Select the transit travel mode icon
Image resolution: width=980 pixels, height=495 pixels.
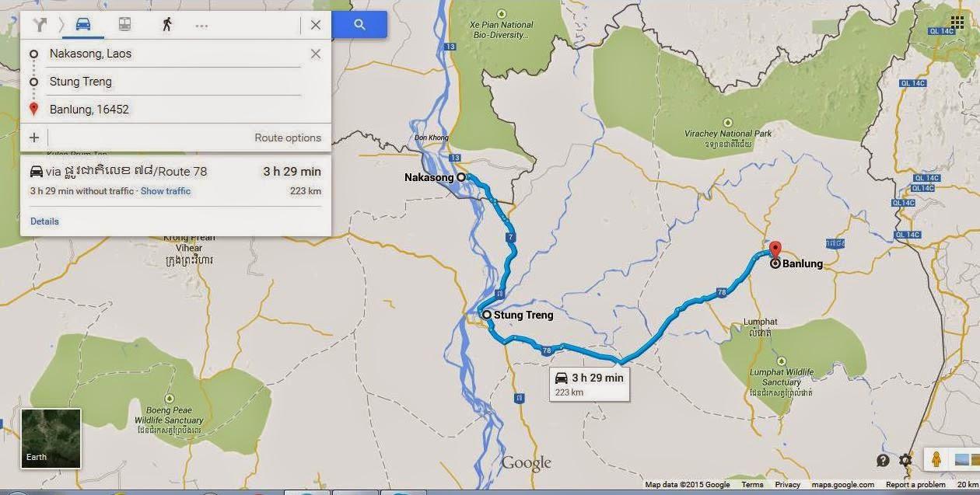click(124, 24)
